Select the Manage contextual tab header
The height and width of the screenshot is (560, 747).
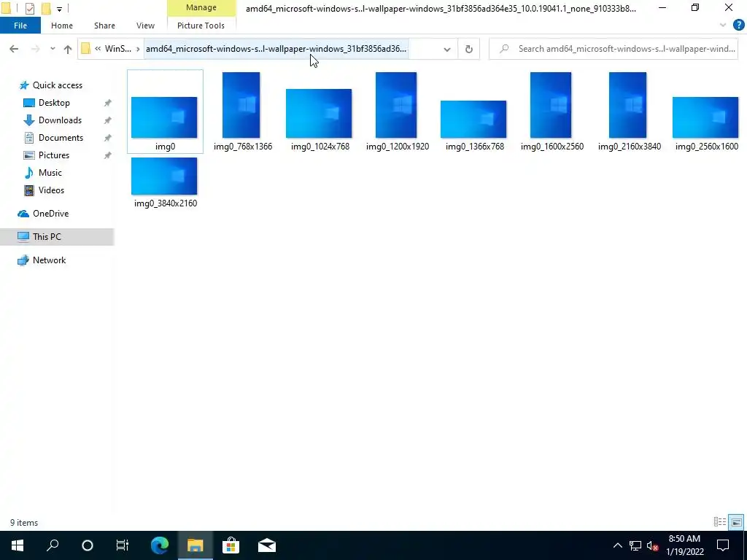[x=201, y=7]
